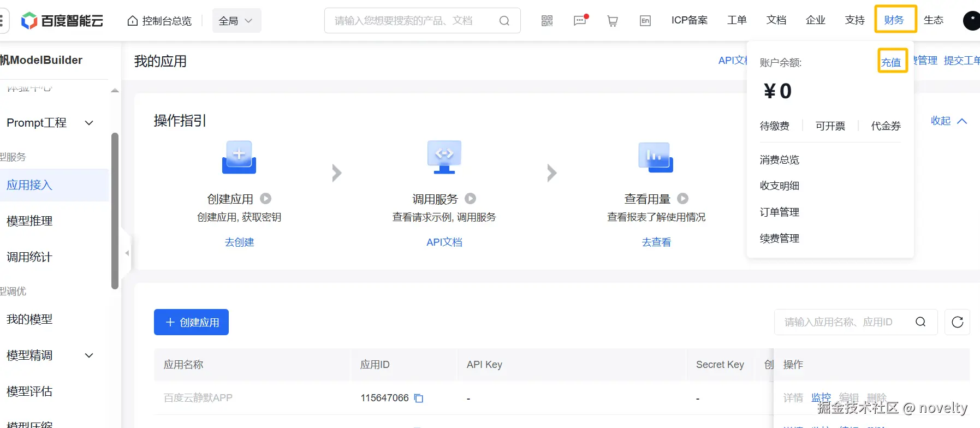Click the 应用ID column header

(x=375, y=365)
